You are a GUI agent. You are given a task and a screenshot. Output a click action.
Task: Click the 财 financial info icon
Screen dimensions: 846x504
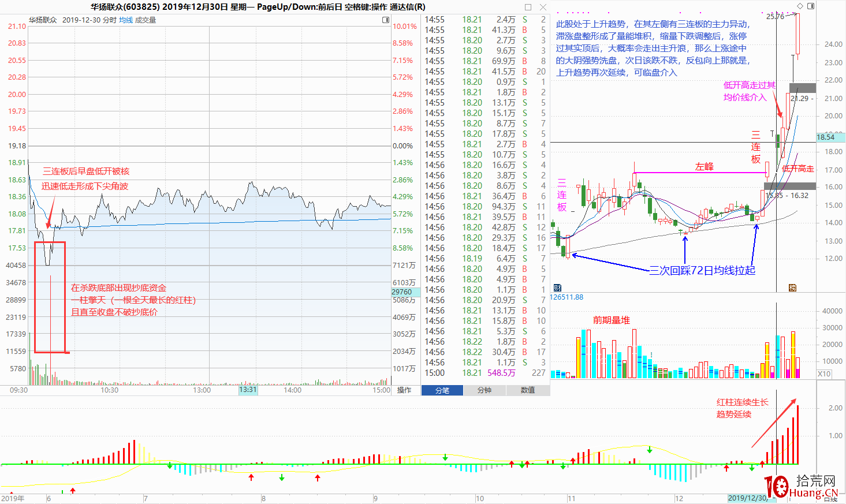tap(557, 288)
